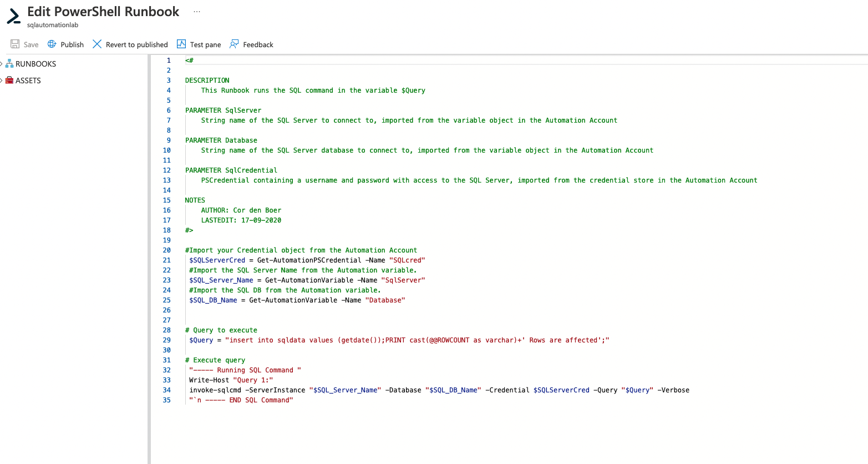Click the Revert to published label

pos(136,44)
